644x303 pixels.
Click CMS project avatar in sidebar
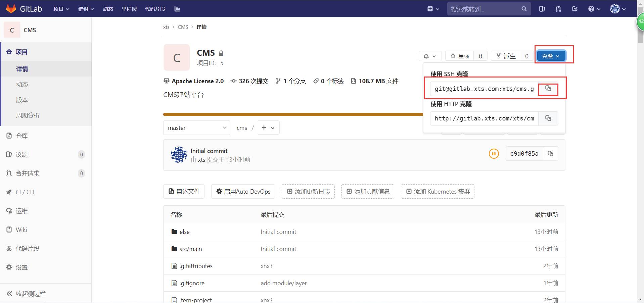point(12,30)
